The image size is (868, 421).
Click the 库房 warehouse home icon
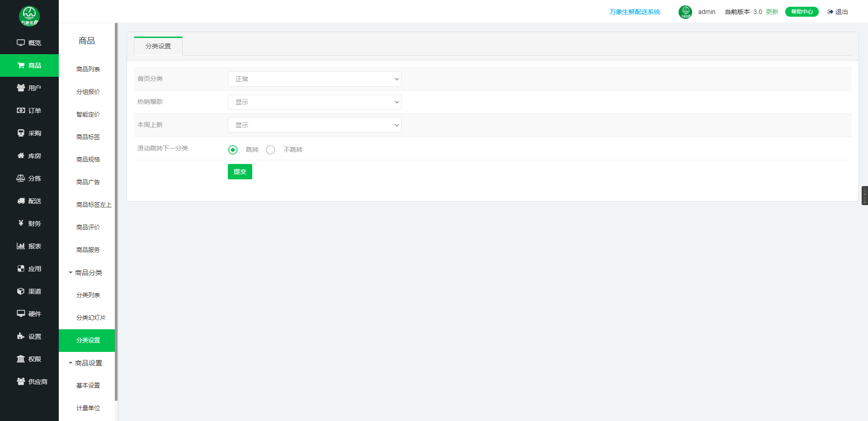pos(21,155)
